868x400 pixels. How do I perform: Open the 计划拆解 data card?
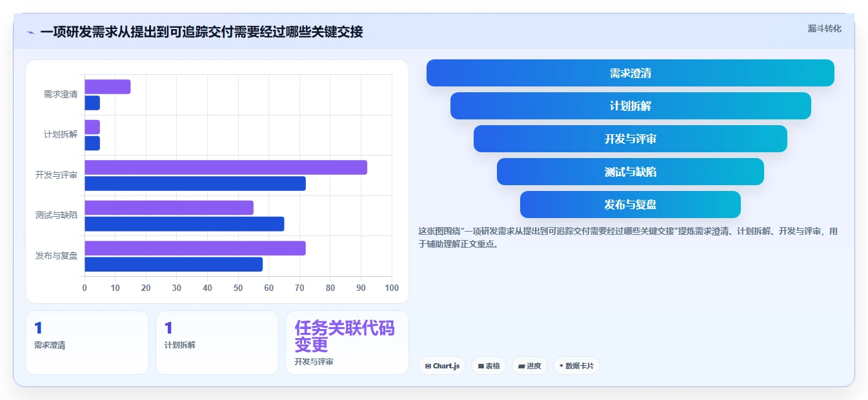click(217, 343)
